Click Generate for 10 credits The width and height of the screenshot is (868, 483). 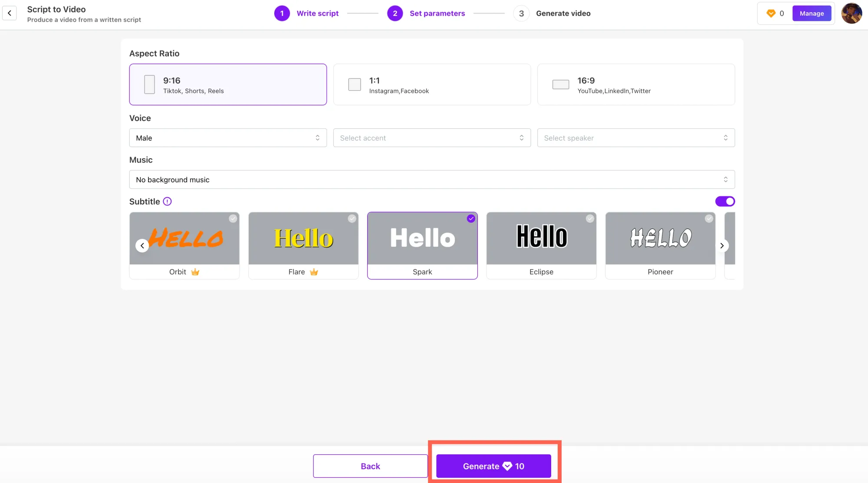click(x=493, y=466)
